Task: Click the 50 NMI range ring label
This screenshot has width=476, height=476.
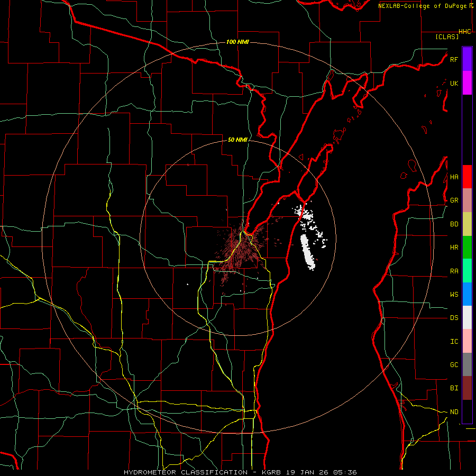Action: coord(237,140)
